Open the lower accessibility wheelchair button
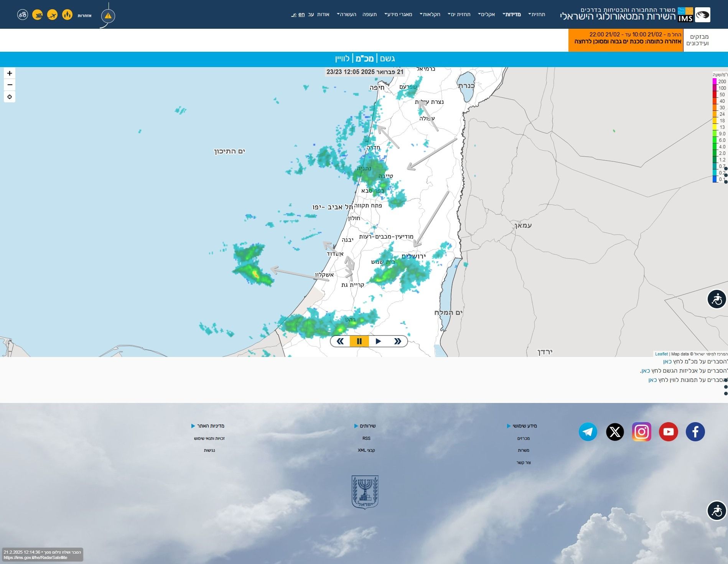Viewport: 728px width, 564px height. (716, 511)
